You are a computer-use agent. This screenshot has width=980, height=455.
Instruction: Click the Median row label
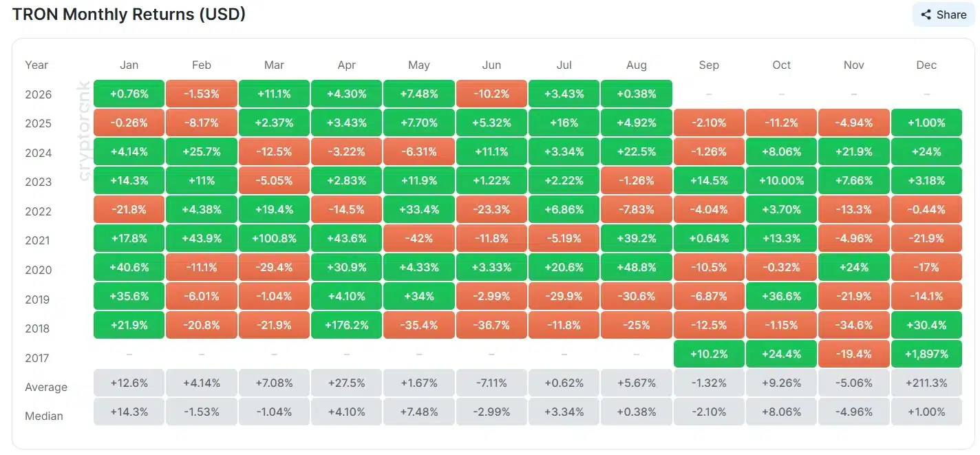44,416
